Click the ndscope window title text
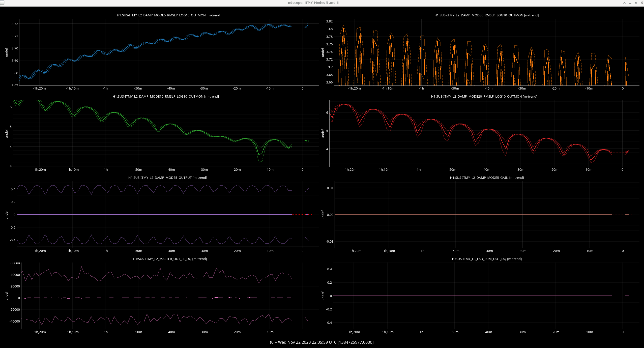The width and height of the screenshot is (644, 348). pos(313,3)
